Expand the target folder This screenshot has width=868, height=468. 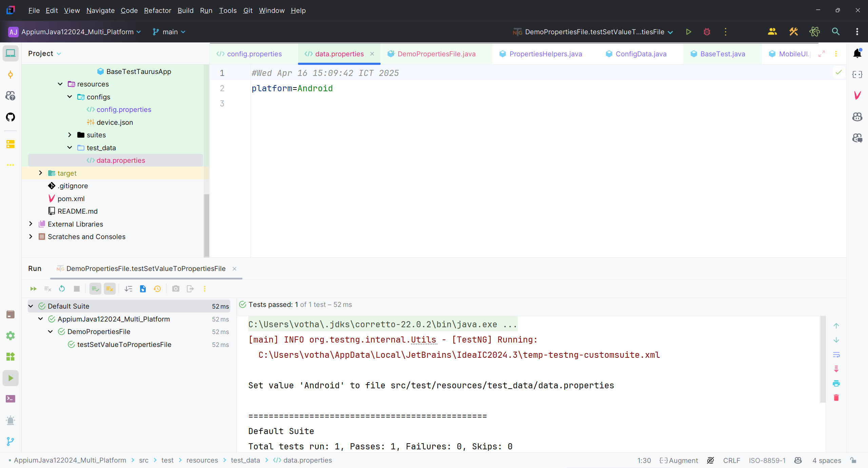pos(40,173)
